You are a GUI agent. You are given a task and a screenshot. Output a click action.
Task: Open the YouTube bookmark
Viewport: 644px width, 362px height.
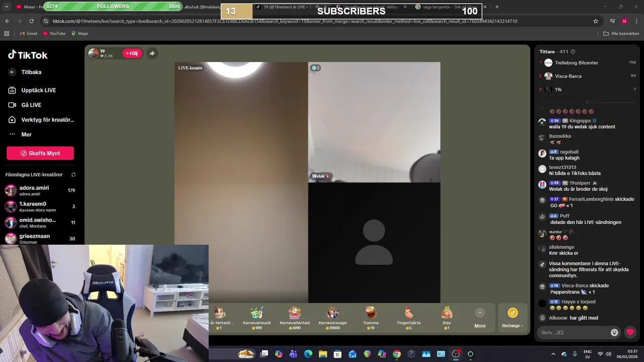[54, 34]
